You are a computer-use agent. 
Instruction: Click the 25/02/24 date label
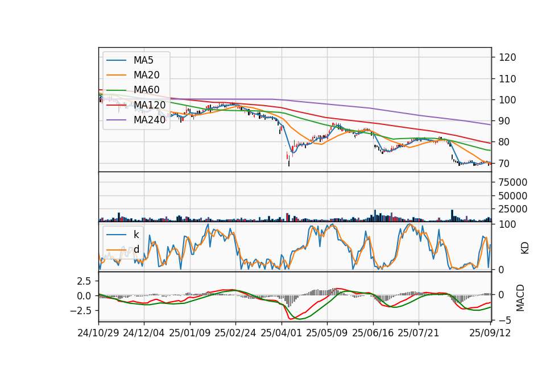235,333
